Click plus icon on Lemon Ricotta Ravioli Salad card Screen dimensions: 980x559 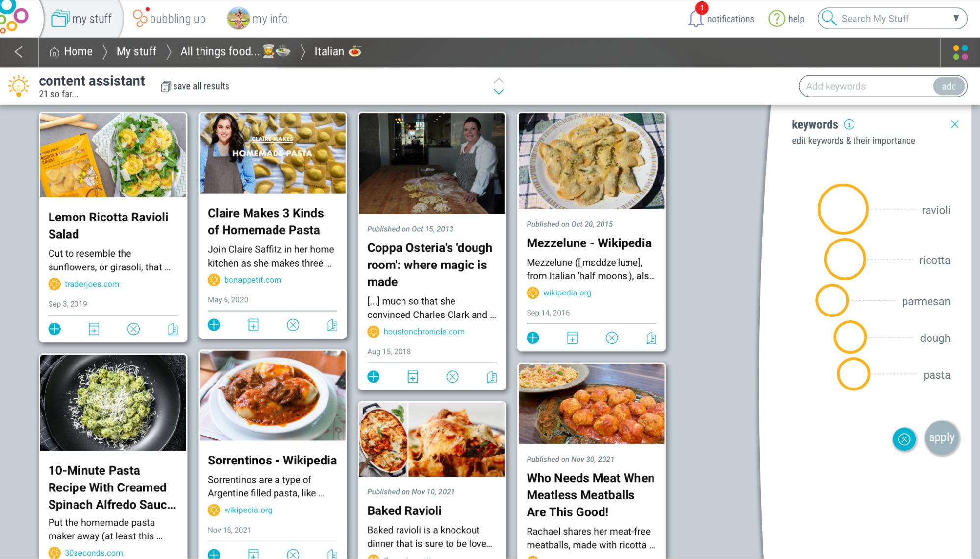[54, 329]
